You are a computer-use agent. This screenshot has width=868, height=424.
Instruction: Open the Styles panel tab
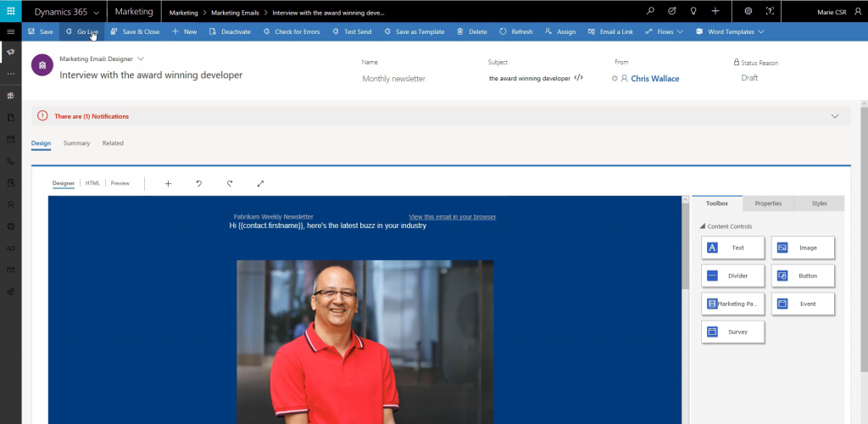[820, 204]
